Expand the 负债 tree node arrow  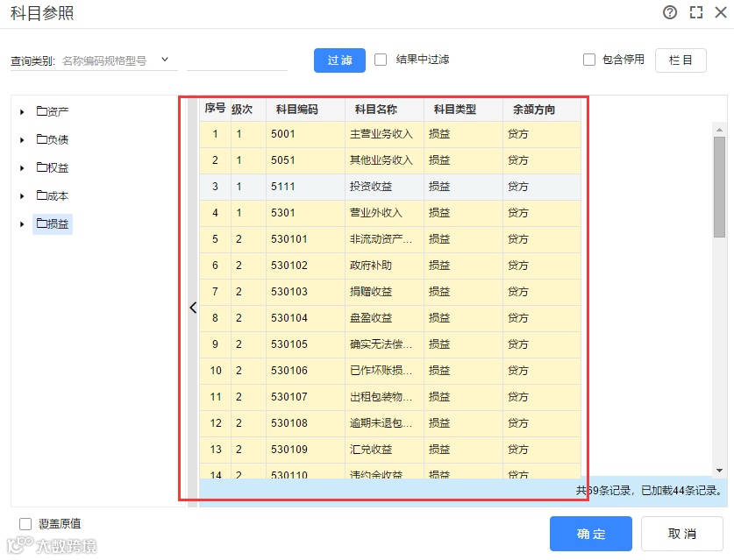[22, 140]
